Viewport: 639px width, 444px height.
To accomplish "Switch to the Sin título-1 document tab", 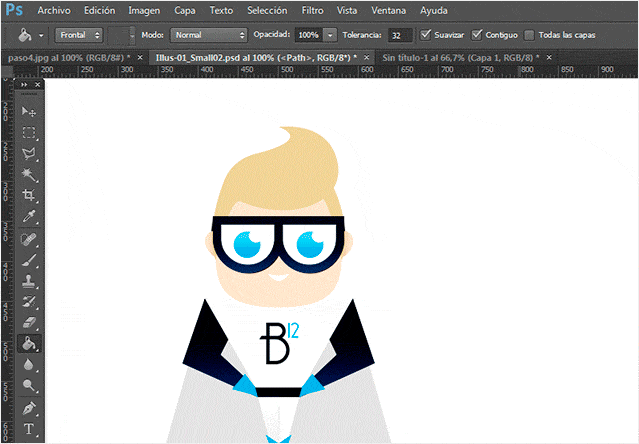I will click(x=459, y=58).
